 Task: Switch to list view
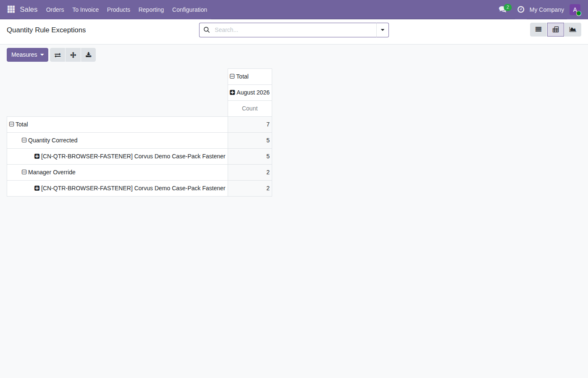click(538, 29)
